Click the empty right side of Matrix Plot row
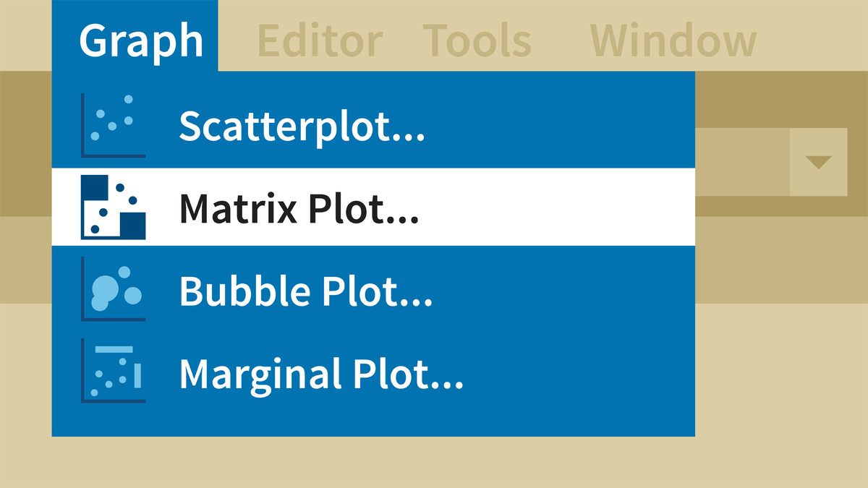 (579, 208)
